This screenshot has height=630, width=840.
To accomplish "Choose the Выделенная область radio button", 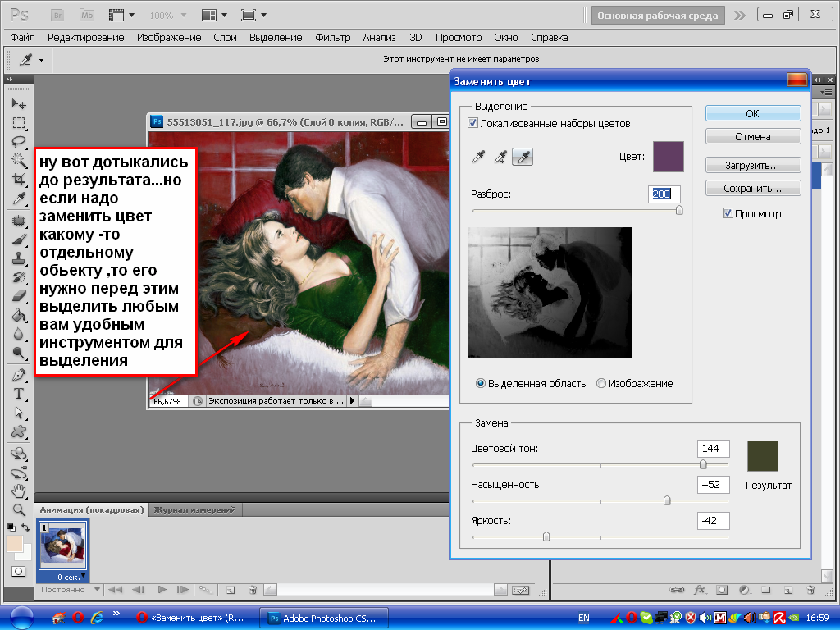I will [x=481, y=383].
